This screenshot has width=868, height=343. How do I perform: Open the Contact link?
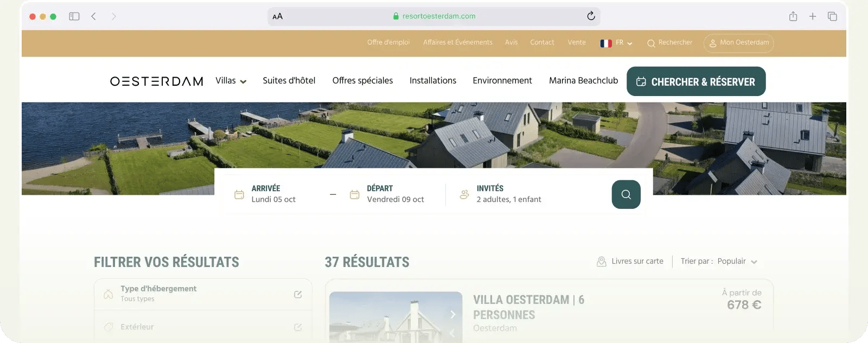click(x=542, y=42)
